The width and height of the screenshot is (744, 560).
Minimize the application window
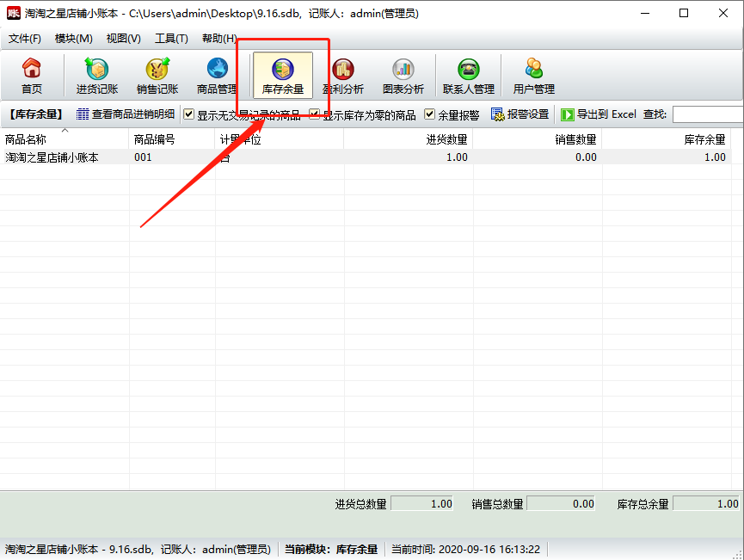coord(645,13)
